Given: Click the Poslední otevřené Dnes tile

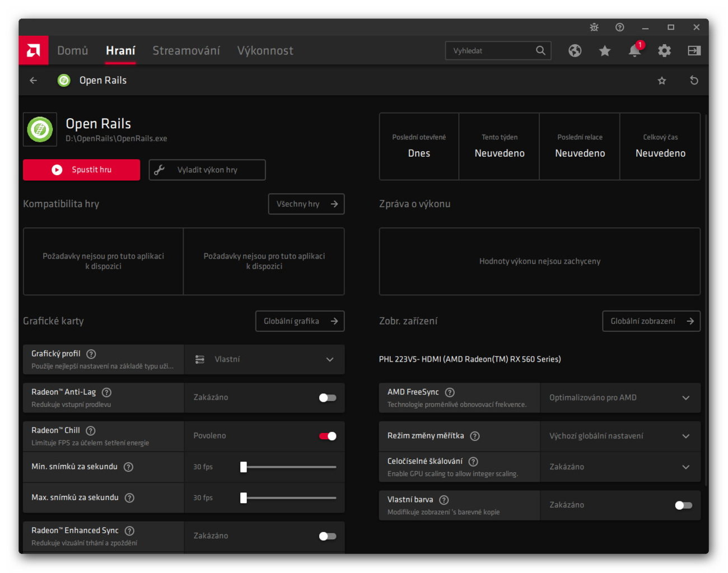Looking at the screenshot, I should [419, 147].
